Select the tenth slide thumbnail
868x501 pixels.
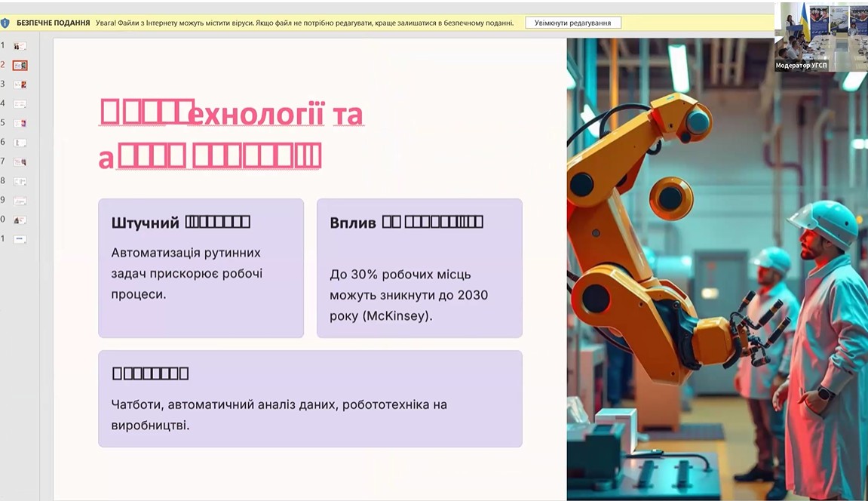tap(20, 220)
